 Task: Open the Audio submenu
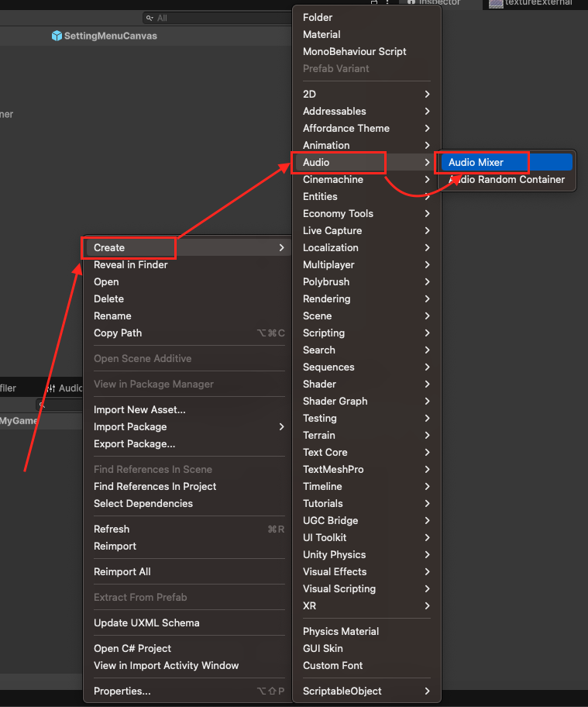(x=366, y=162)
